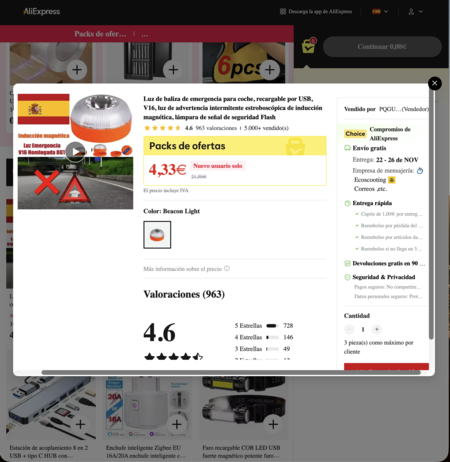Add the LED headlamp with plus icon
450x462 pixels.
(x=273, y=424)
